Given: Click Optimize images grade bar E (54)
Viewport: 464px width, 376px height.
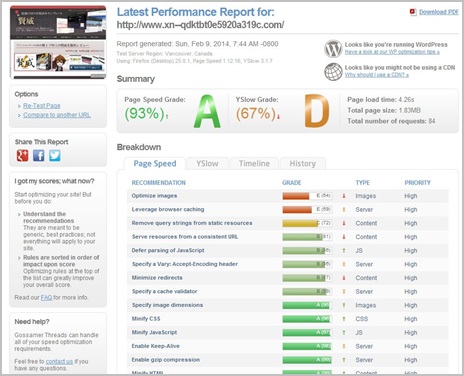Looking at the screenshot, I should point(307,196).
